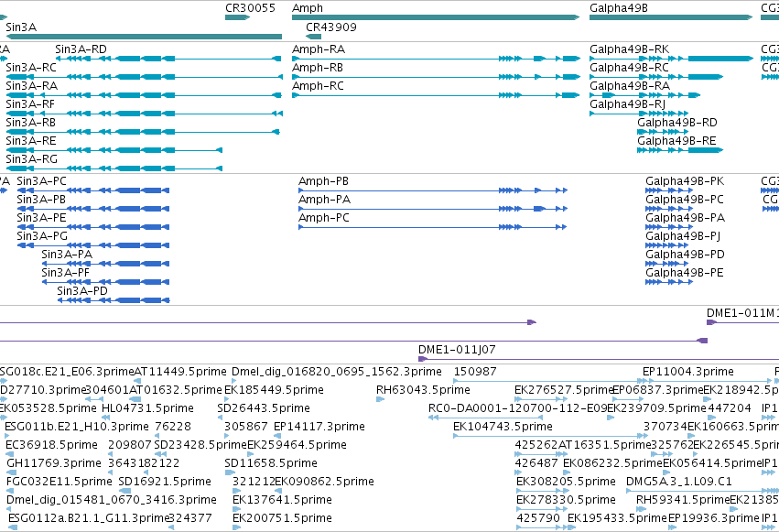Select Amph-PC protein label
This screenshot has width=779, height=532.
tap(323, 218)
